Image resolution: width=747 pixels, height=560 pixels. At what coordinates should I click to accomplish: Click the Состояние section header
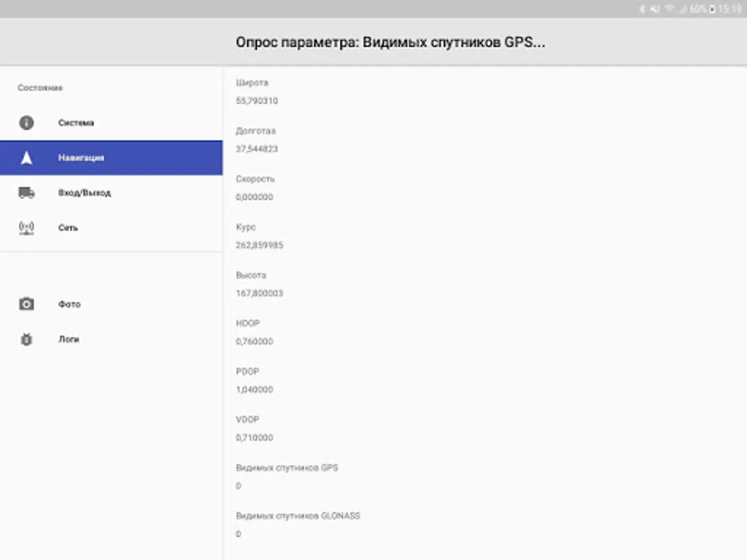40,88
